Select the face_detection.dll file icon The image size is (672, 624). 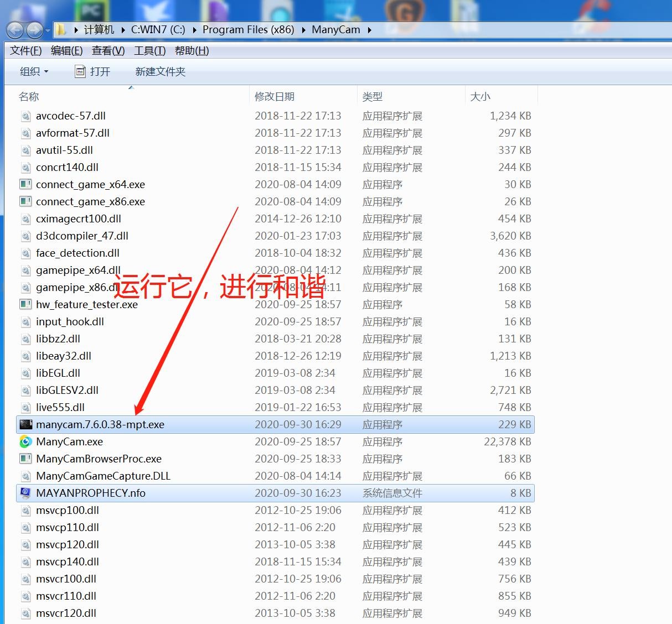[25, 253]
